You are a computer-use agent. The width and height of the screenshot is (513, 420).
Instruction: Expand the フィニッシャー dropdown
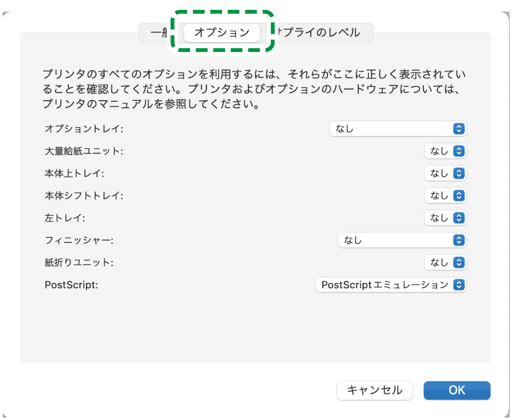[x=402, y=240]
